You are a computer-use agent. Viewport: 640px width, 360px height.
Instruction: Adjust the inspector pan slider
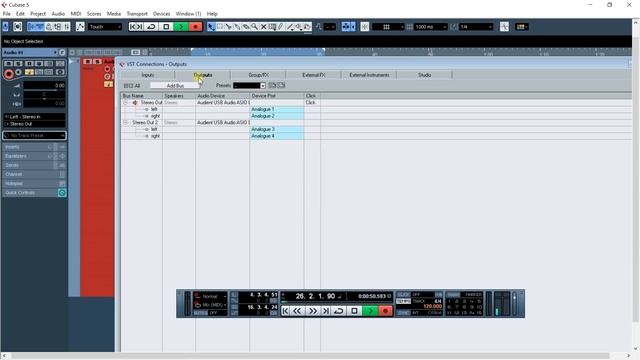point(44,96)
